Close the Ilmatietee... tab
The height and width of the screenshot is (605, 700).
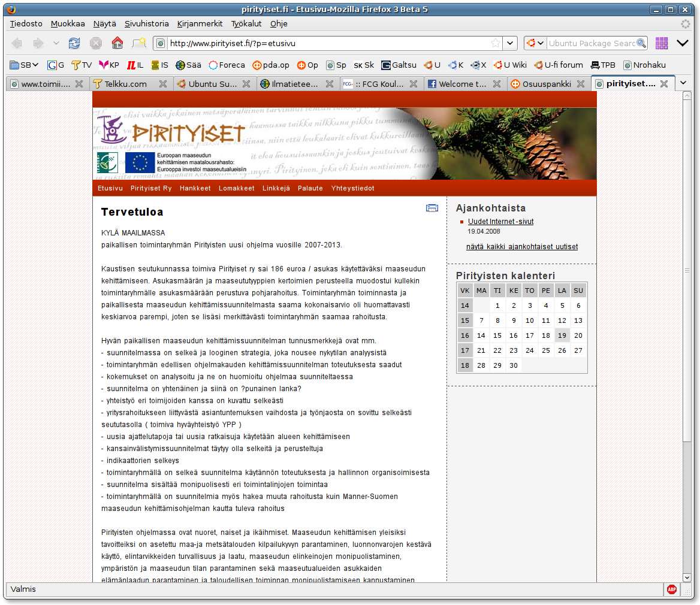click(330, 84)
